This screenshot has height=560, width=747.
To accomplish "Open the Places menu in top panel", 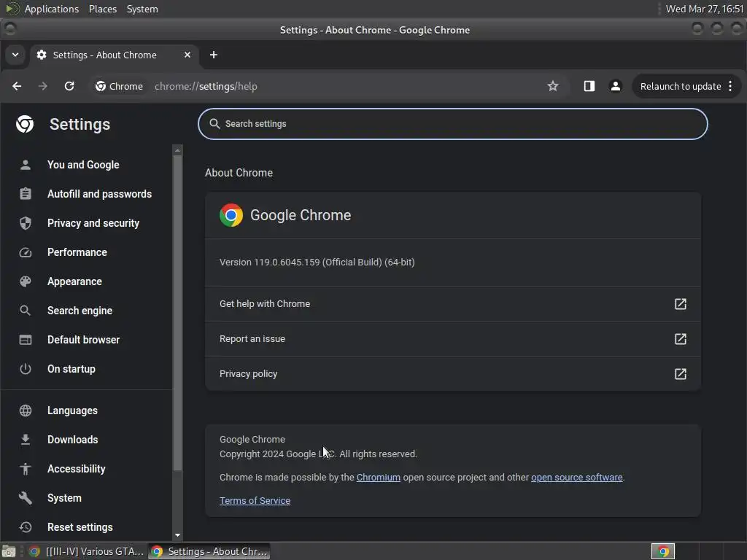I will 102,9.
